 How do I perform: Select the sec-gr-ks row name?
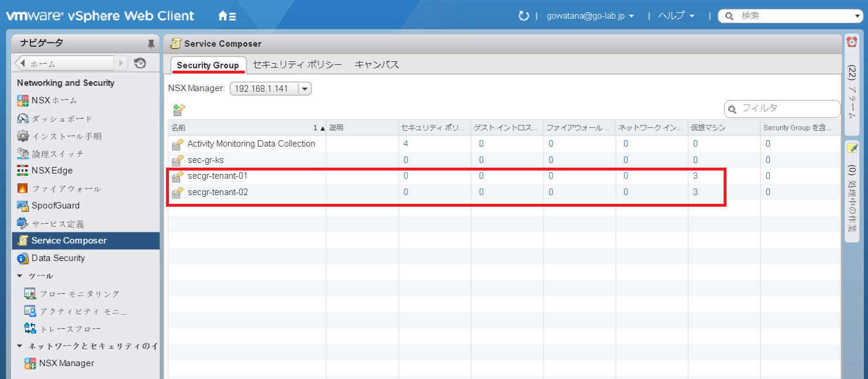coord(206,160)
